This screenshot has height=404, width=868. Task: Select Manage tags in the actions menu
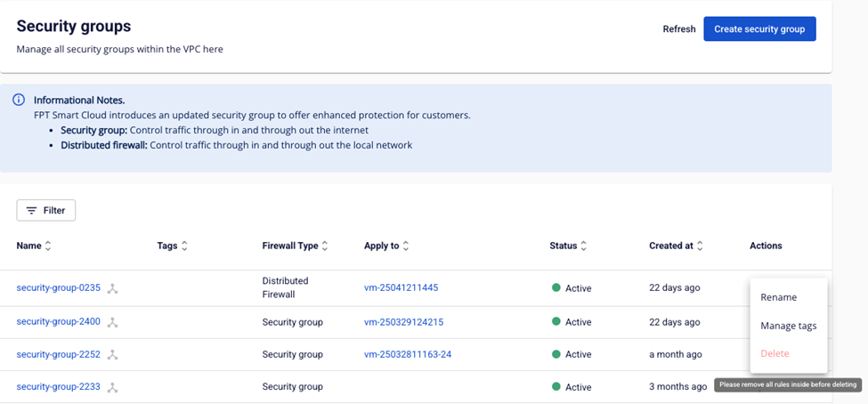[x=788, y=326]
